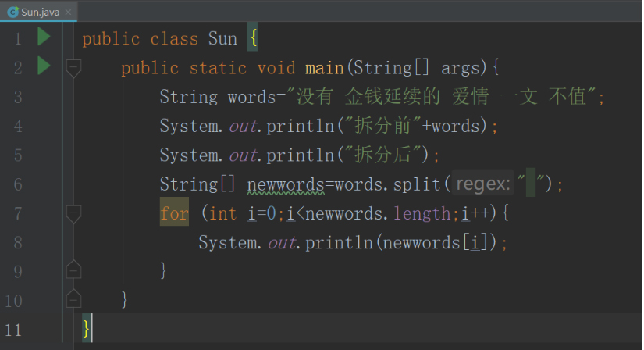The image size is (644, 350).
Task: Click the out field on line 5
Action: tap(243, 155)
